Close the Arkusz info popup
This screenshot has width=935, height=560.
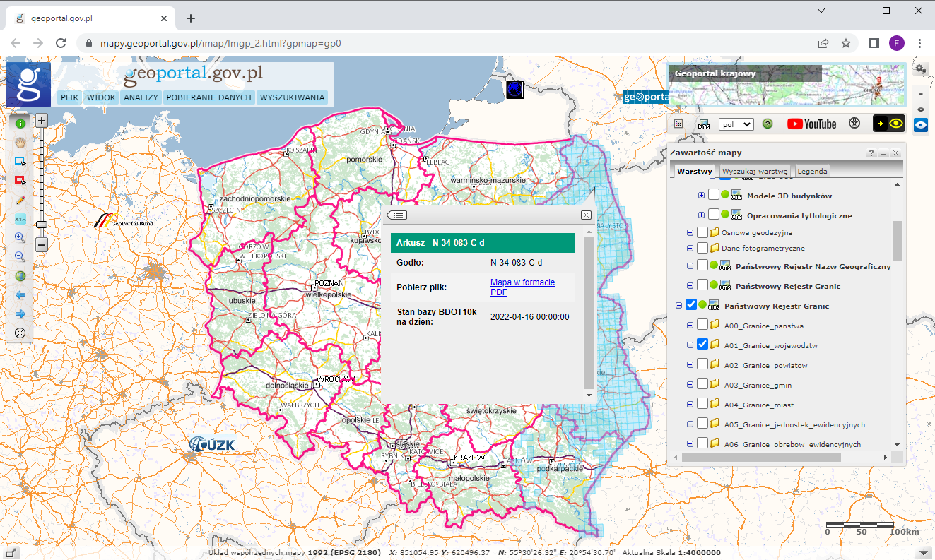click(x=586, y=215)
